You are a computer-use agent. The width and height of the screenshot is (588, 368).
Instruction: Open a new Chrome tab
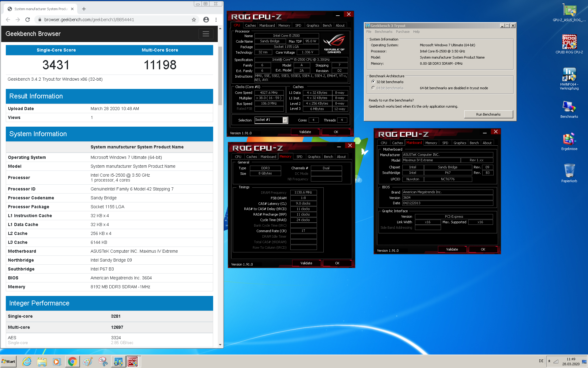point(84,9)
